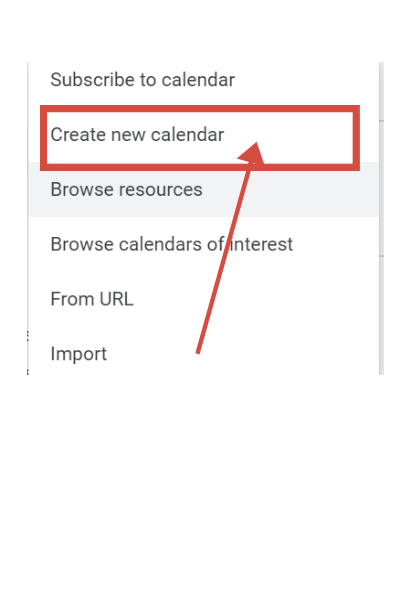Click the upper tick mark on the scrollbar
The width and height of the screenshot is (400, 600).
point(382,121)
